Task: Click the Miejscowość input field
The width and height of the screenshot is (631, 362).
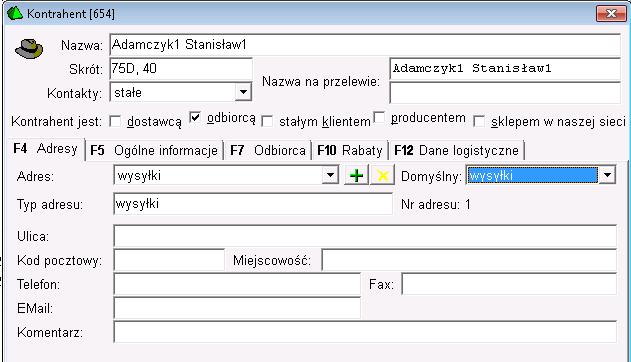Action: tap(469, 260)
